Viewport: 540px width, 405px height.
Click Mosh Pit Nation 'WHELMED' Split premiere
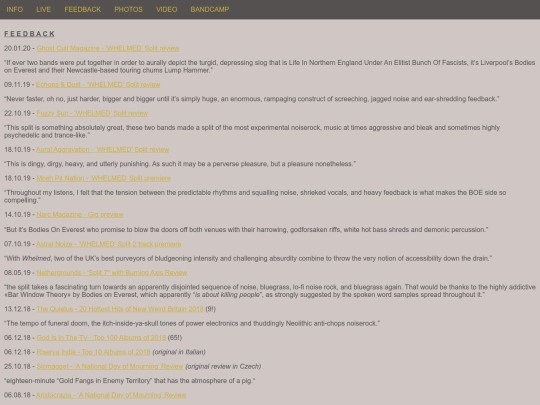[104, 178]
